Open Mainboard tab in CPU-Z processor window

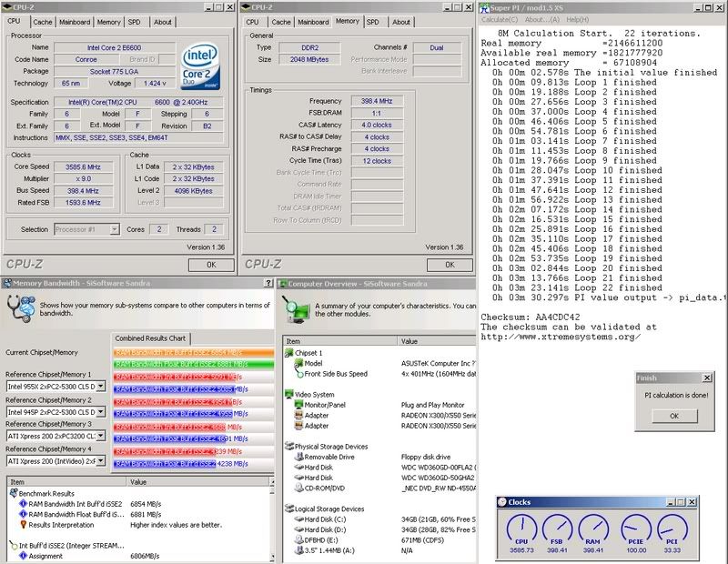click(75, 22)
